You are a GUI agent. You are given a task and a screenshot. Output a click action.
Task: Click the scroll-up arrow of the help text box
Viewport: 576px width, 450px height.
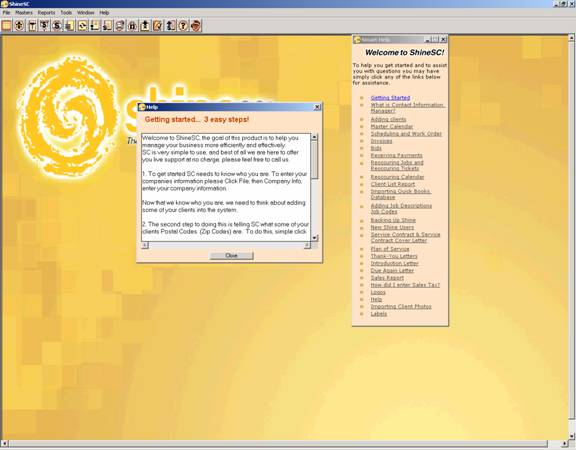[314, 137]
